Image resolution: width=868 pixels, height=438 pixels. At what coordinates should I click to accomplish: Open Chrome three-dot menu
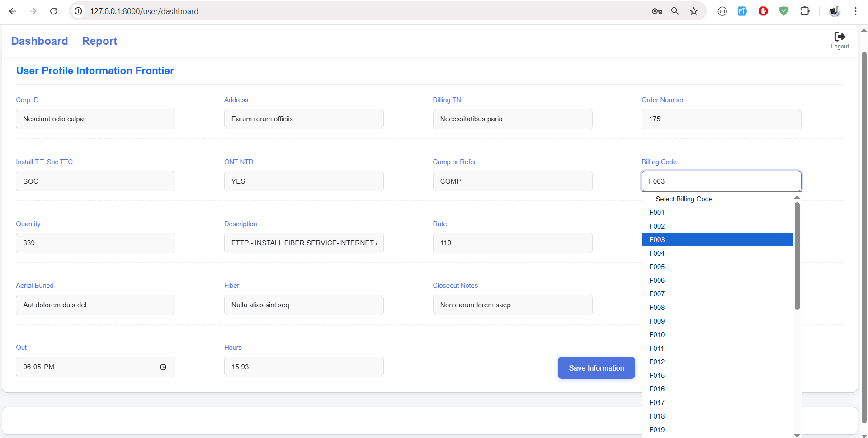point(855,11)
